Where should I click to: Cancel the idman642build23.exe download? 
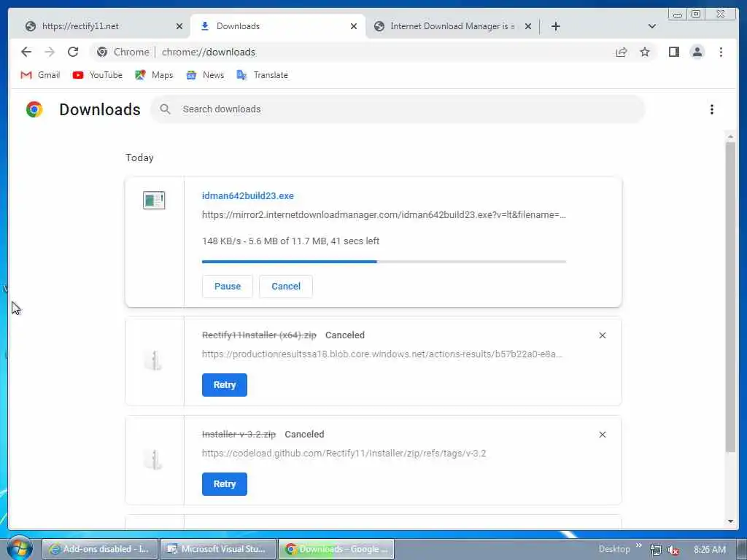(286, 286)
